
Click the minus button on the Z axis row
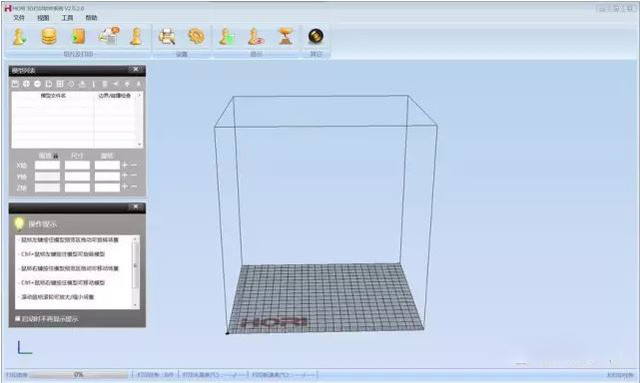pyautogui.click(x=134, y=187)
